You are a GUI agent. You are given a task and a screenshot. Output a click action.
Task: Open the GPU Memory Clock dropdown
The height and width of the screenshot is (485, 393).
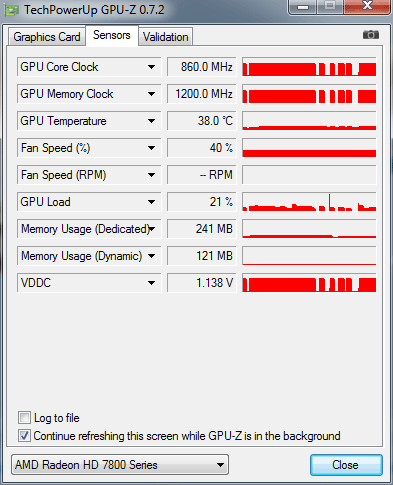[x=151, y=94]
